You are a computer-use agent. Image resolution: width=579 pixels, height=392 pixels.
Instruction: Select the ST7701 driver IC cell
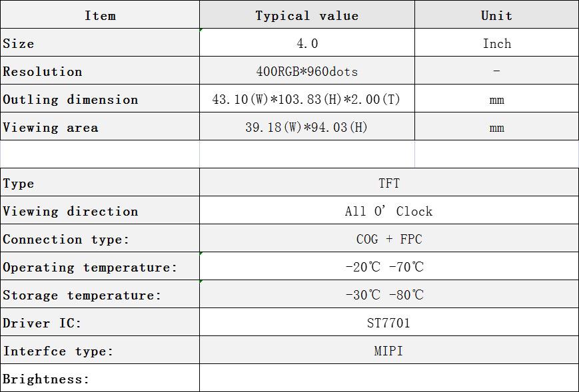point(389,323)
